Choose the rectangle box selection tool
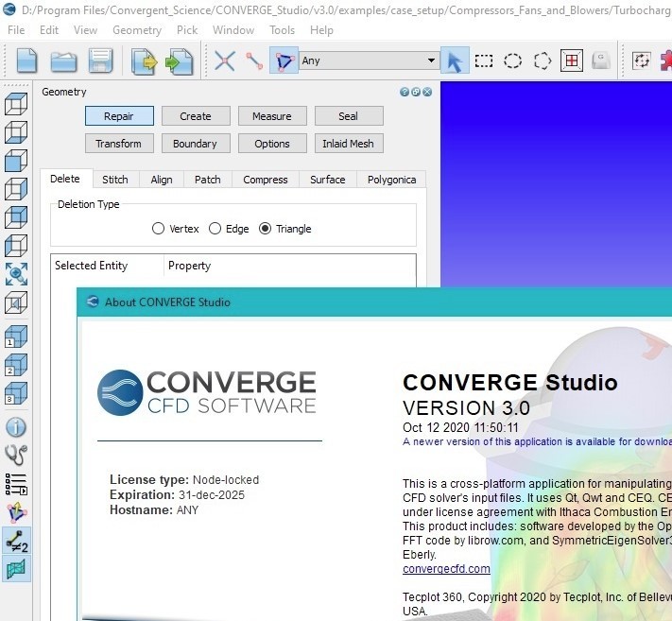The width and height of the screenshot is (672, 621). click(x=484, y=61)
